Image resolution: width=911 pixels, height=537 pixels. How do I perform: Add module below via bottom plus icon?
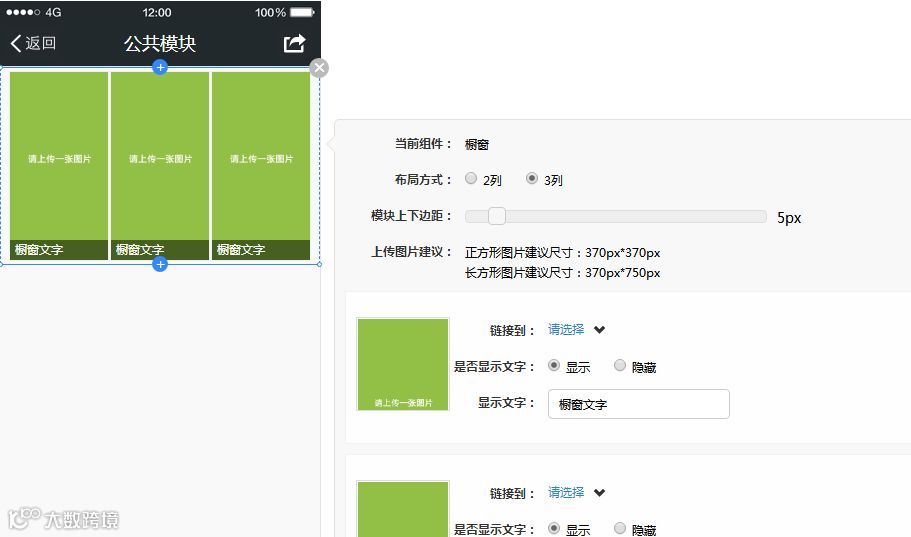[160, 264]
